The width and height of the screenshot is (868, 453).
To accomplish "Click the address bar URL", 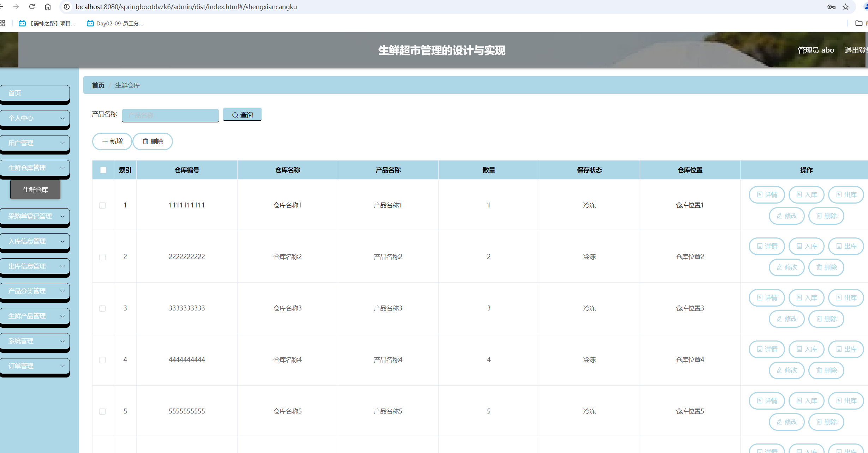I will 186,7.
